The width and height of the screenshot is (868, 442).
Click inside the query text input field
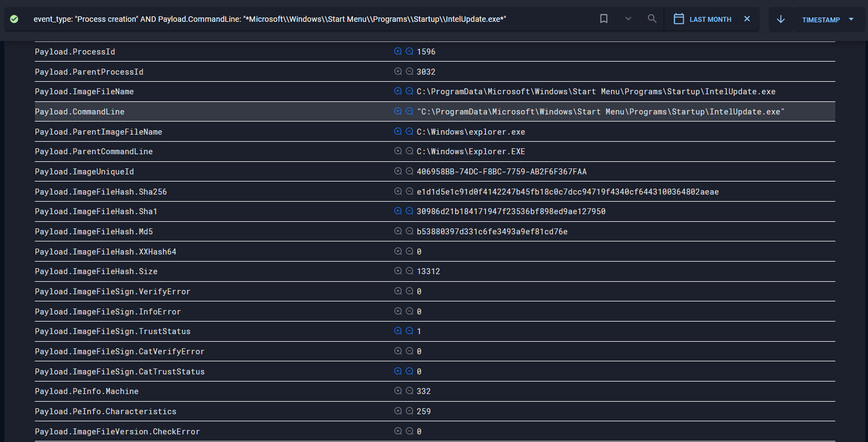(270, 19)
